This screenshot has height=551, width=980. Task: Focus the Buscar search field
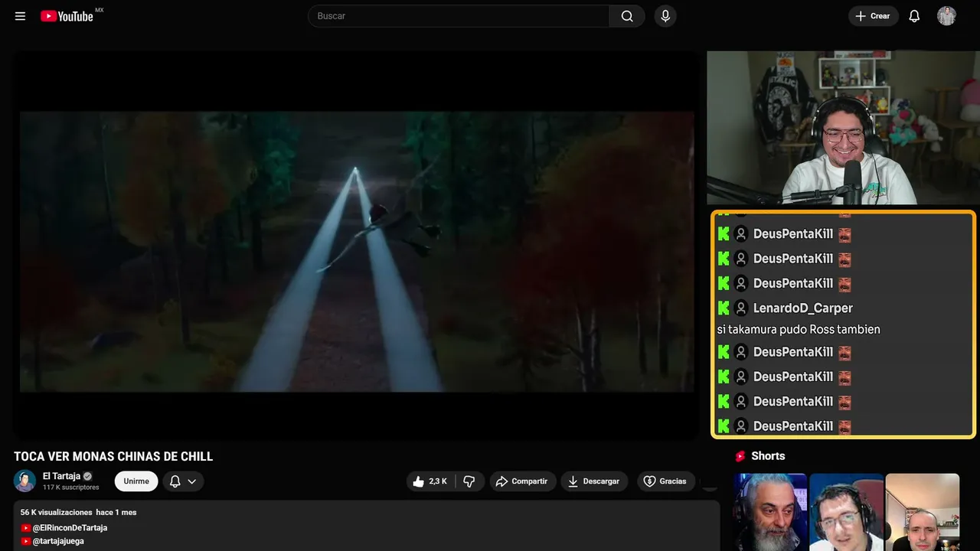(459, 16)
